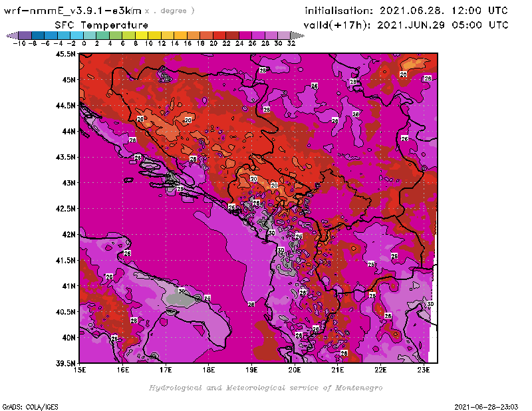Click the initialisation 2021.06.28. 12:00 UTC text

406,11
